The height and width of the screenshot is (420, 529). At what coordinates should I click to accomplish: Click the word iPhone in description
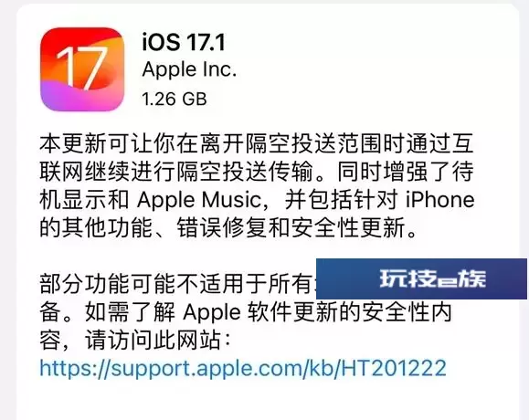(x=439, y=200)
